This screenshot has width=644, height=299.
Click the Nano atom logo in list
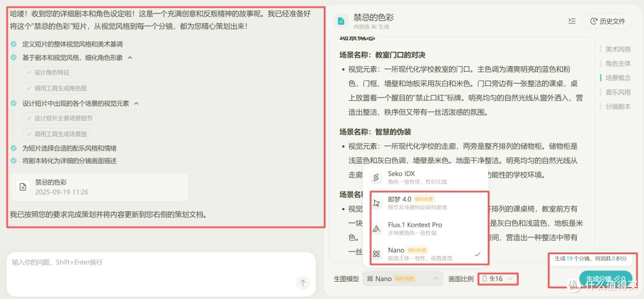tap(376, 254)
